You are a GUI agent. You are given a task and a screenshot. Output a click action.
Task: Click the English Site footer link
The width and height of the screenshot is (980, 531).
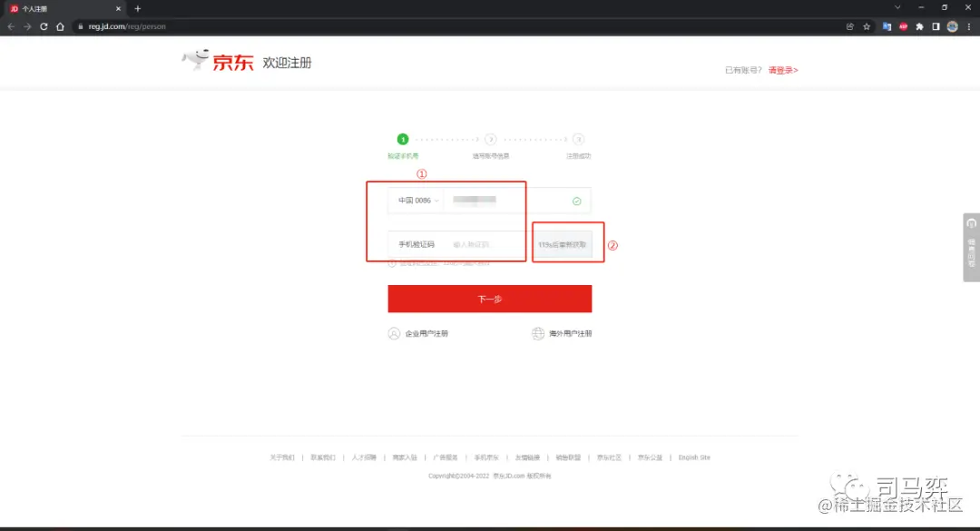(694, 457)
